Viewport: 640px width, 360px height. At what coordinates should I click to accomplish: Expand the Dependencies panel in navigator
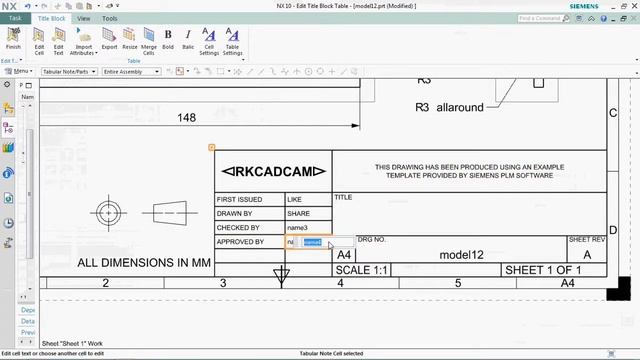(28, 310)
